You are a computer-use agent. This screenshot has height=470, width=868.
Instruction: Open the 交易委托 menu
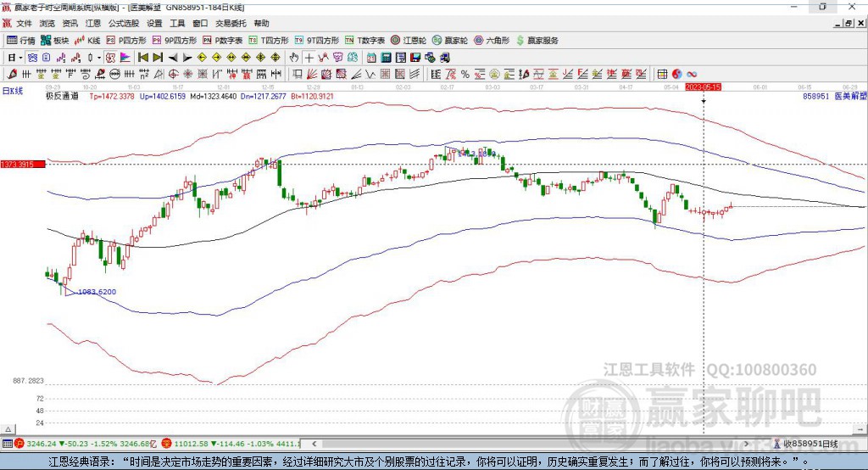point(231,23)
